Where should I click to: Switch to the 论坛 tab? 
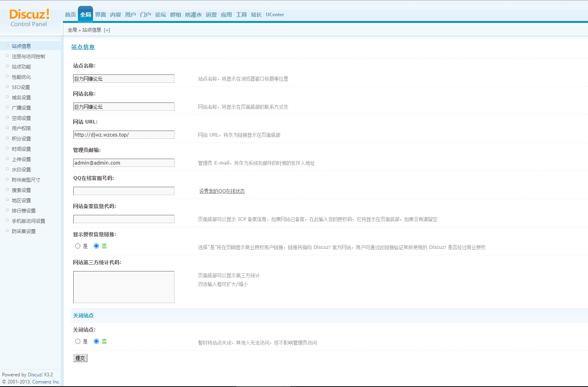coord(161,15)
